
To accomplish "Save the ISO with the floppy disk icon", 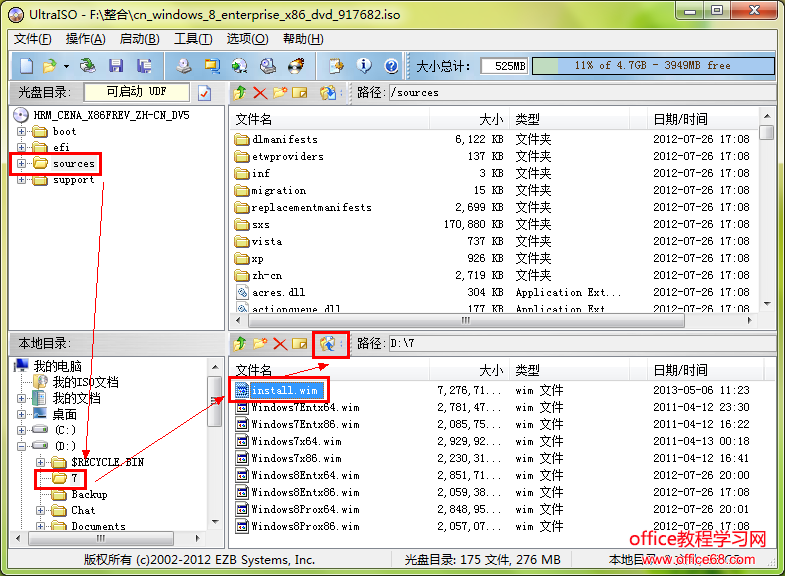I will tap(116, 66).
